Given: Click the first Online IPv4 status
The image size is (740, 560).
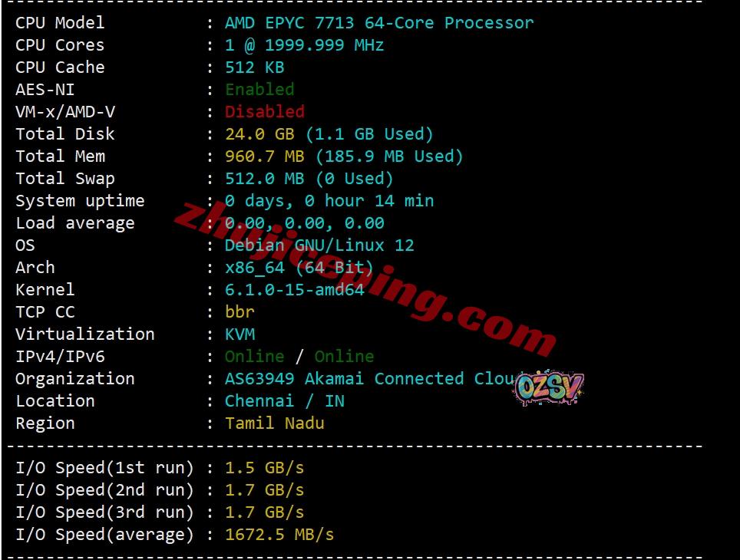Looking at the screenshot, I should click(255, 356).
